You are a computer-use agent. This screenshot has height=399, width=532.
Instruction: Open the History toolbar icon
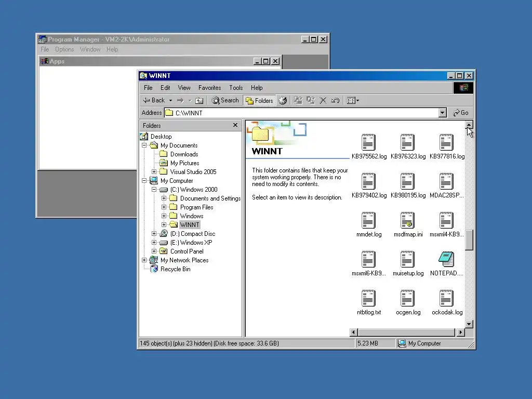point(283,100)
